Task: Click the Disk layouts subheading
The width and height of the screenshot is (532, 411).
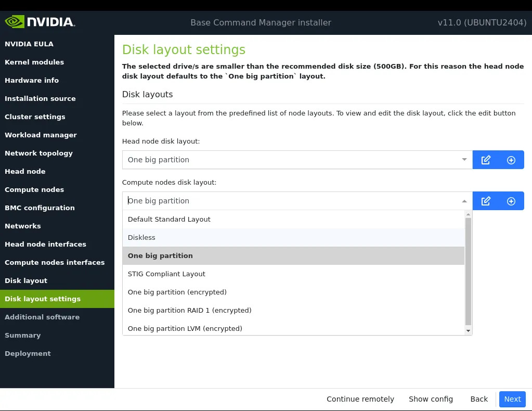Action: pyautogui.click(x=147, y=94)
